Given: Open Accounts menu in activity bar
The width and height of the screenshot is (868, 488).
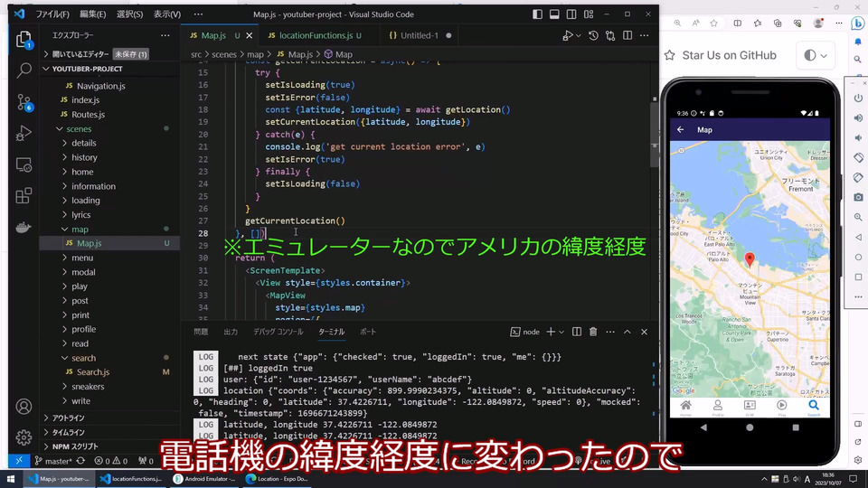Looking at the screenshot, I should tap(24, 407).
